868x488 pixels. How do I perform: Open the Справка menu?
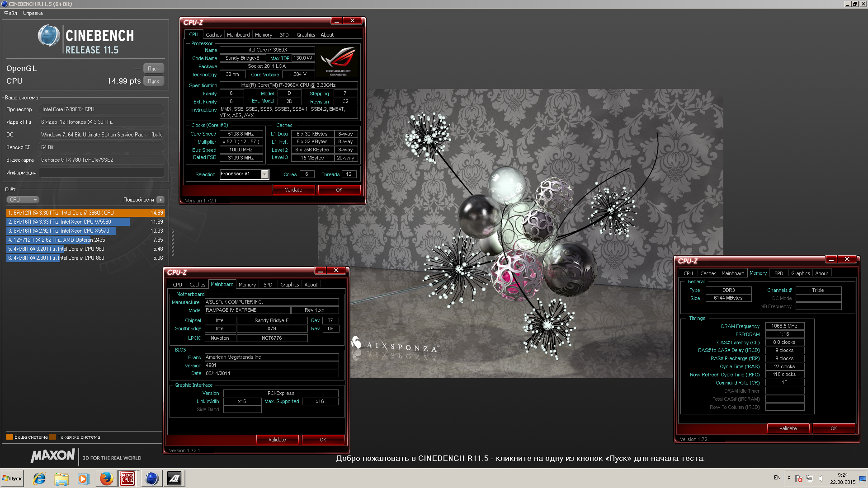33,13
